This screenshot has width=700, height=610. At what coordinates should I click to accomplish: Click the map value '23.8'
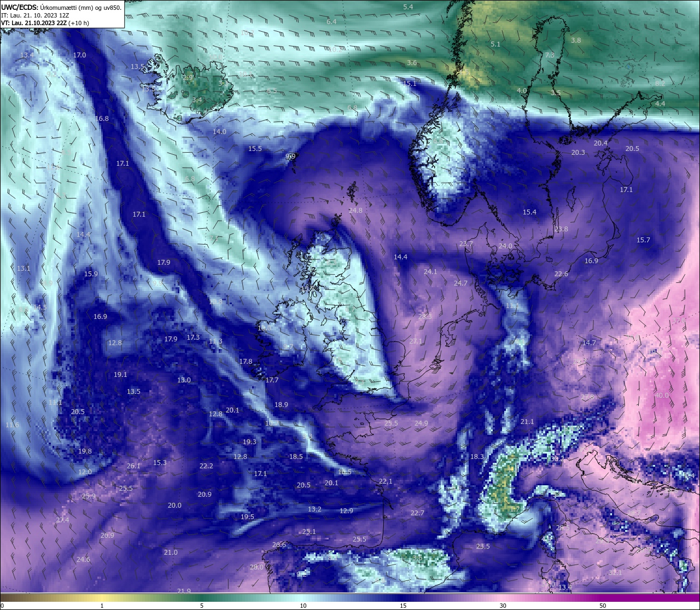coord(561,229)
